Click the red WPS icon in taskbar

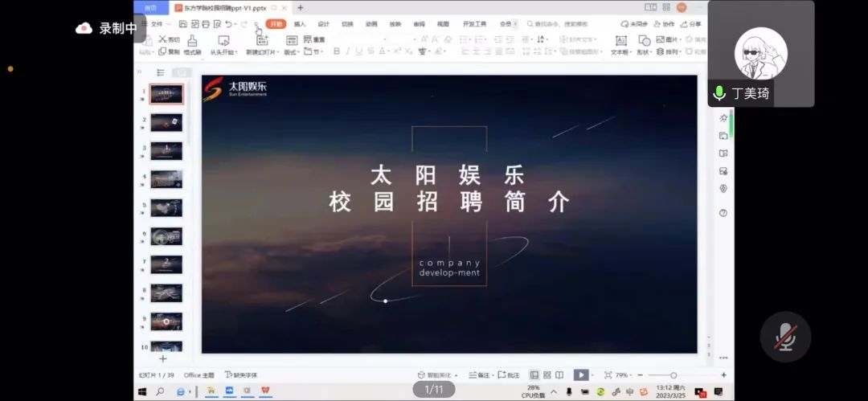tap(266, 391)
